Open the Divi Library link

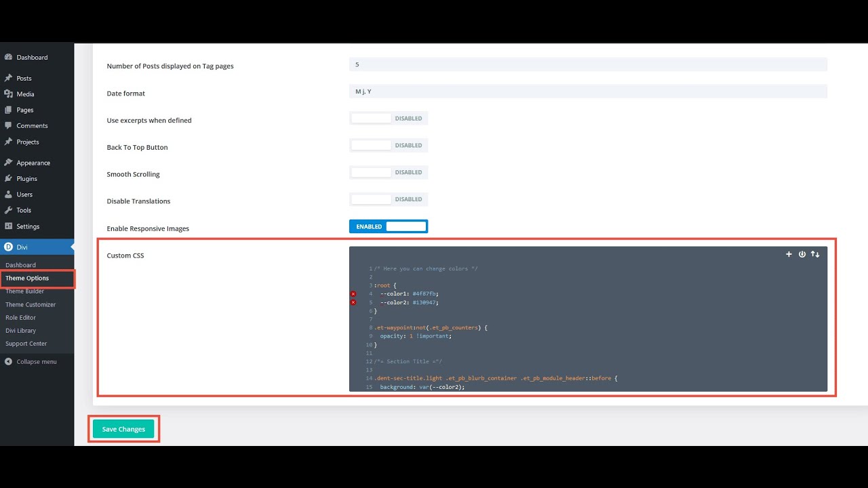click(x=20, y=331)
